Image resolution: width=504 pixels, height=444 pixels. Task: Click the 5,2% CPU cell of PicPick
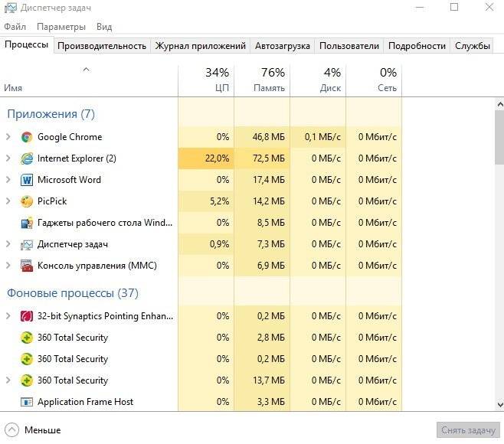pyautogui.click(x=206, y=201)
